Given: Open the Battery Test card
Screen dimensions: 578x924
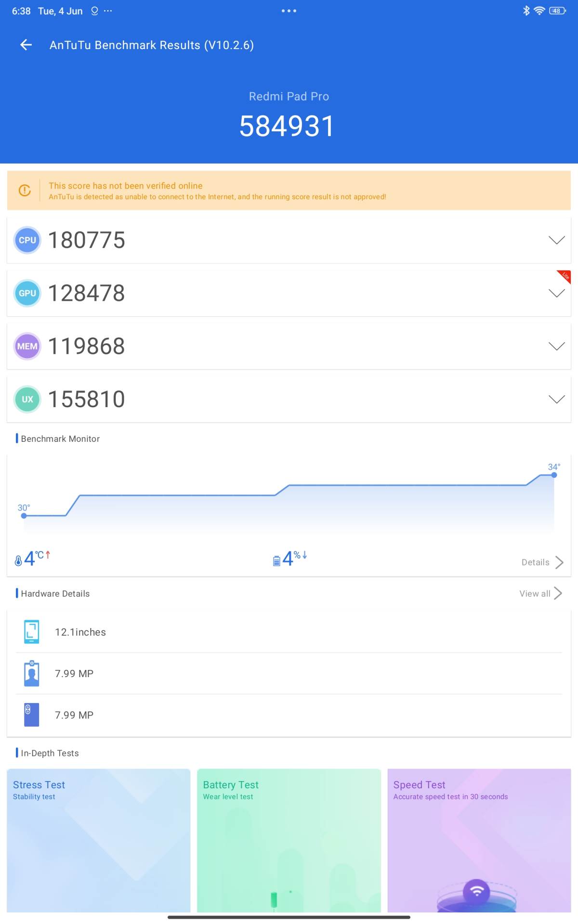Looking at the screenshot, I should (x=289, y=840).
